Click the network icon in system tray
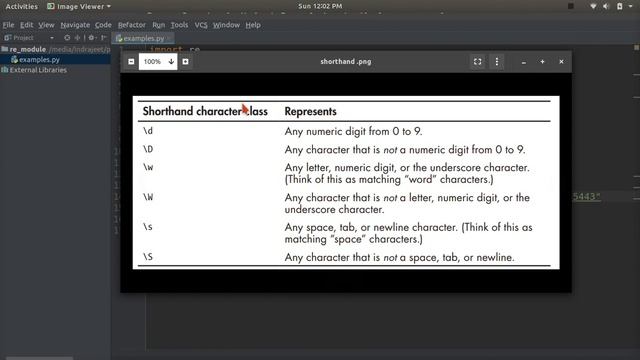Screen dimensions: 640x360 pos(593,6)
